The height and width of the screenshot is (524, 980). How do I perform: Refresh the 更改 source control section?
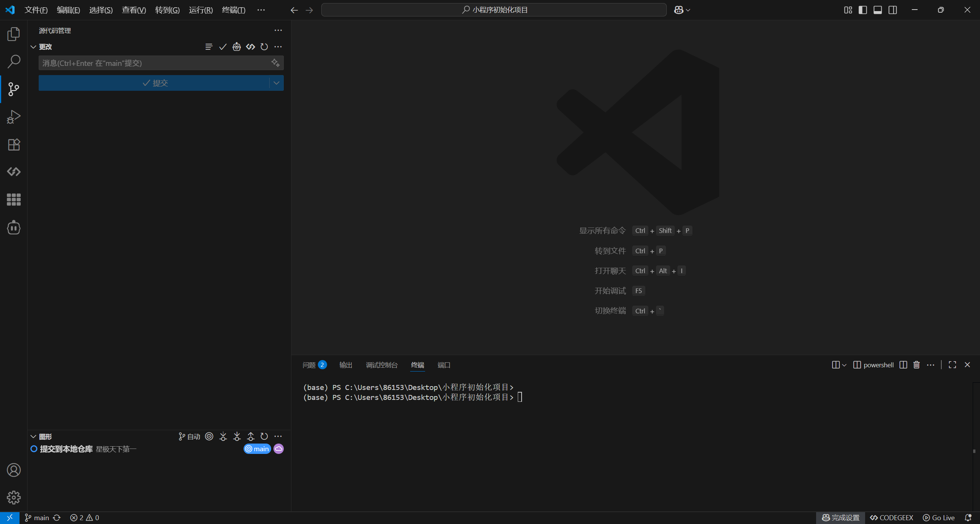pyautogui.click(x=264, y=47)
